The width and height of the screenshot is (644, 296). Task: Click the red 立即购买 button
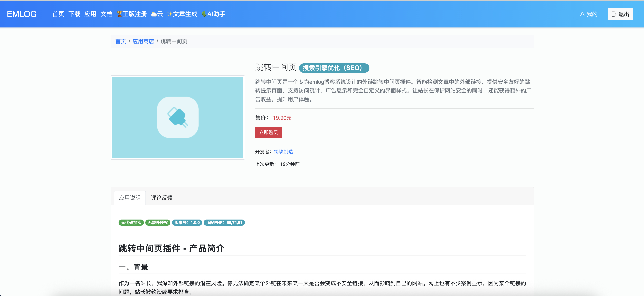click(268, 132)
